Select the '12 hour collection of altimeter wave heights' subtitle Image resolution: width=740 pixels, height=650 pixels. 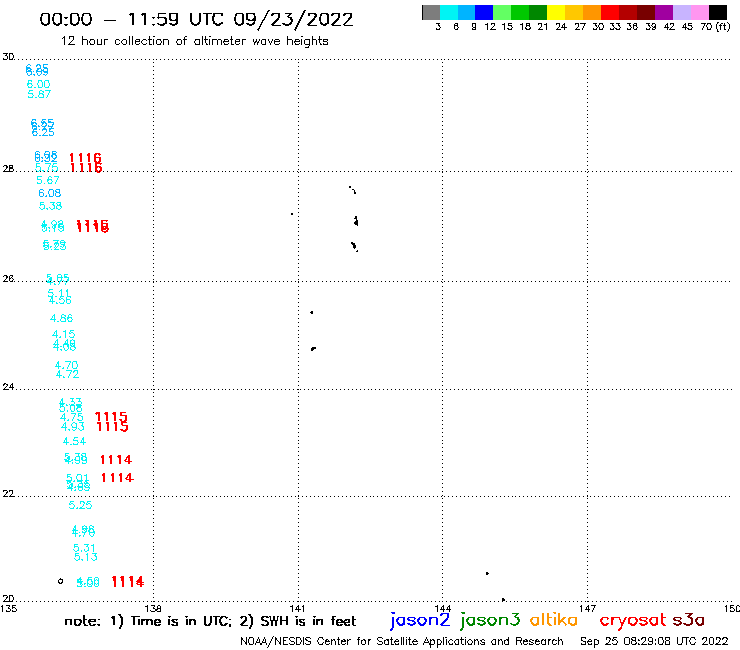(x=194, y=41)
